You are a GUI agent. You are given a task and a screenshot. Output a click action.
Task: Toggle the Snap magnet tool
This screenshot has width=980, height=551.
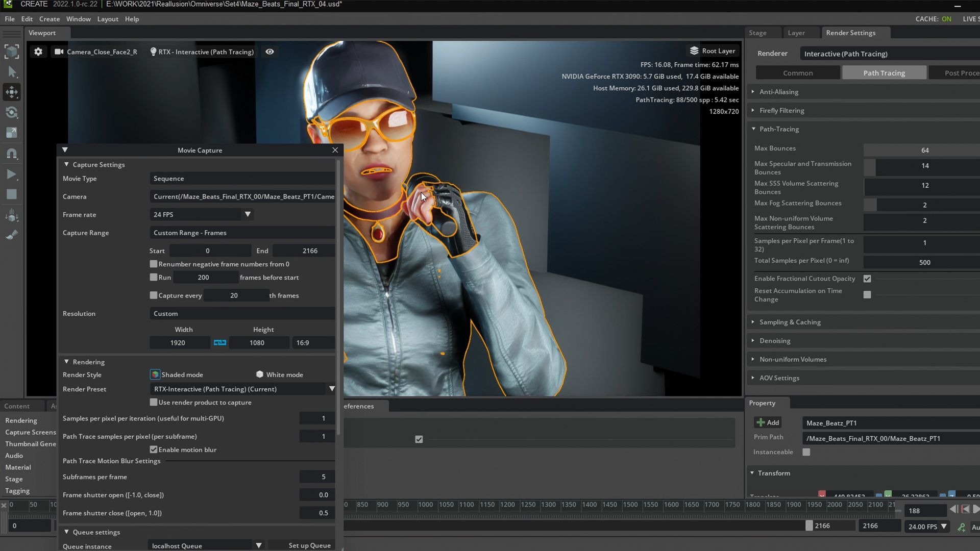click(x=12, y=154)
